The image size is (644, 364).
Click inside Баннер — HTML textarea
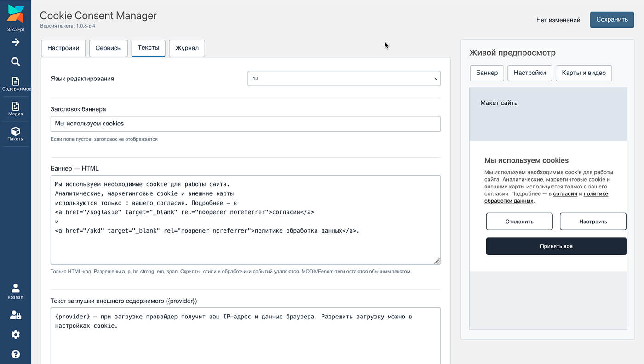point(245,220)
